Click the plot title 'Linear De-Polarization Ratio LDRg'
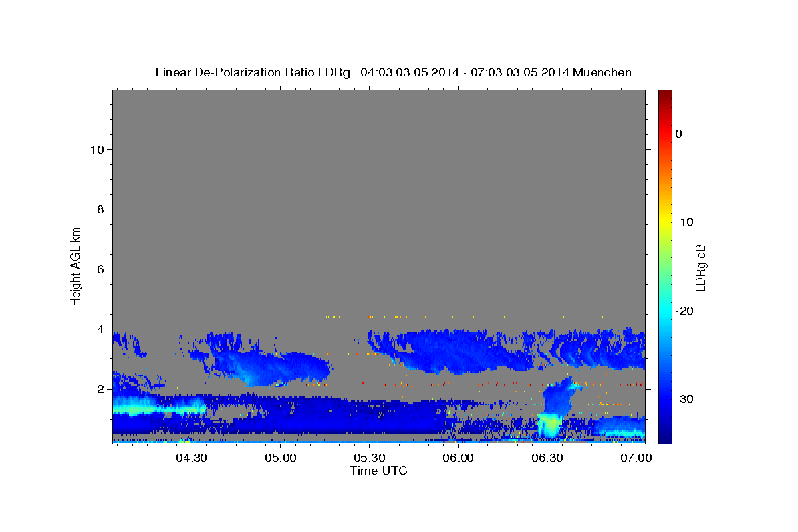 (x=253, y=72)
